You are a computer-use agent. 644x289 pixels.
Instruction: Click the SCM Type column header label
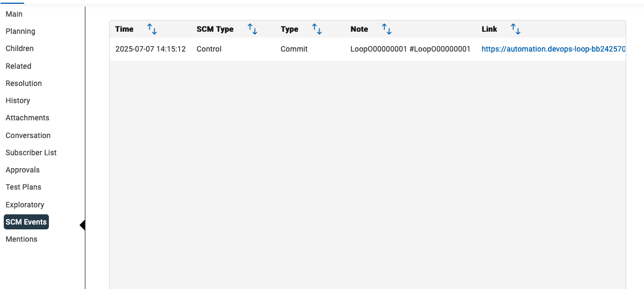click(x=215, y=29)
